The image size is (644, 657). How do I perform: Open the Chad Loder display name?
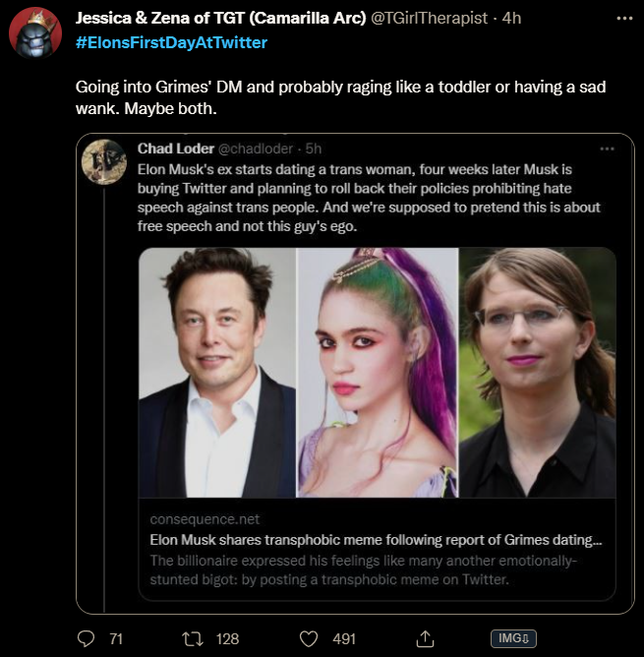pos(174,149)
